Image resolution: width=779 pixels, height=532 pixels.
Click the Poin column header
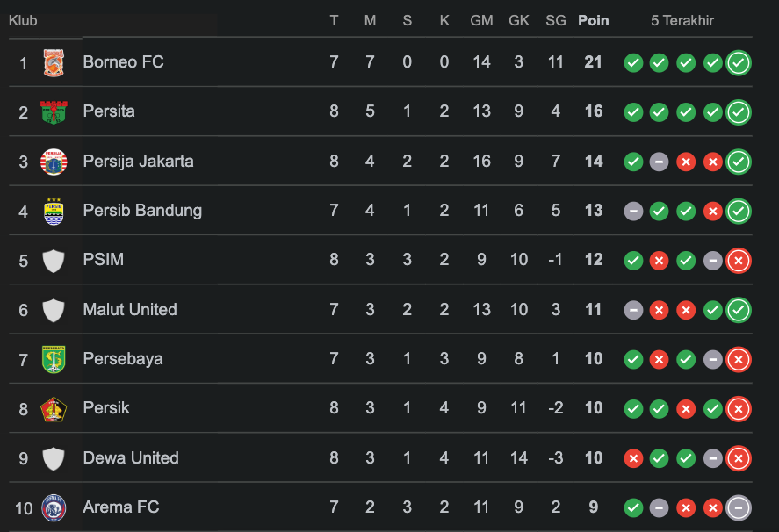click(x=593, y=20)
